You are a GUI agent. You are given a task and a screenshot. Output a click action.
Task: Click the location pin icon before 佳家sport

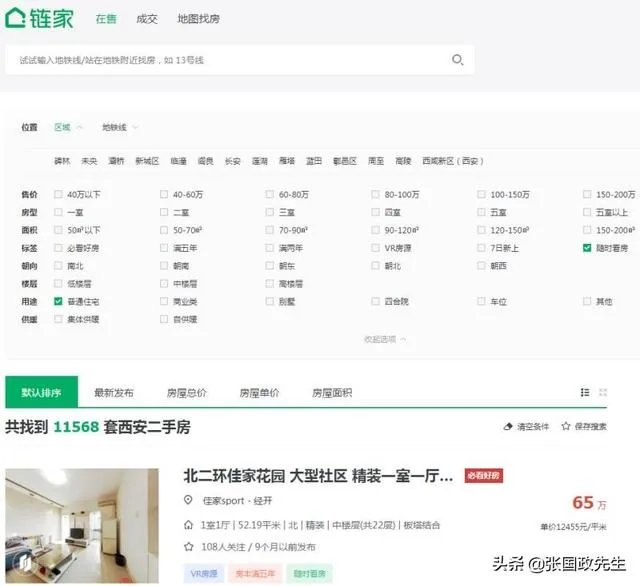pyautogui.click(x=188, y=500)
